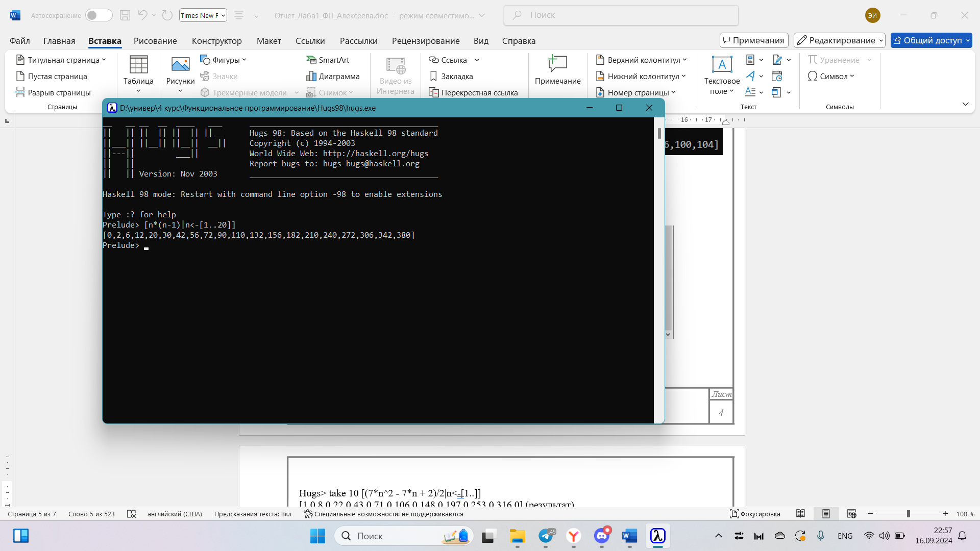
Task: Click the Save icon in title bar
Action: [125, 15]
